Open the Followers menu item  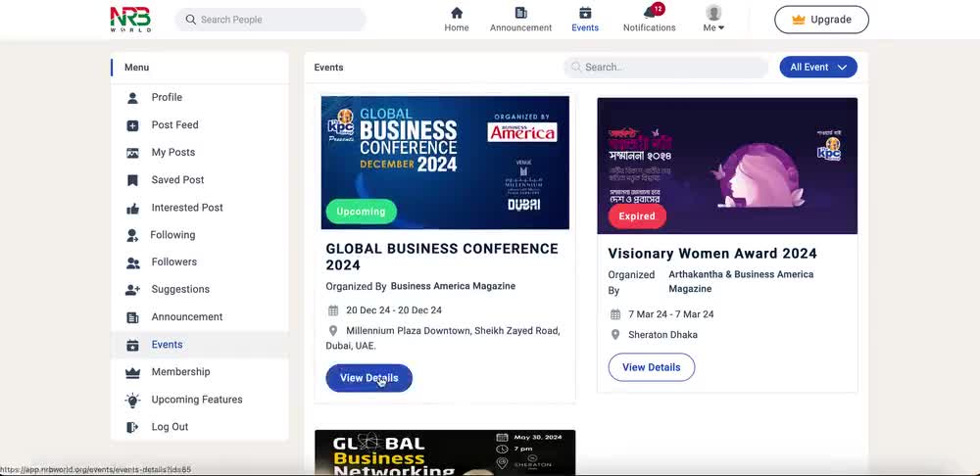click(x=173, y=262)
